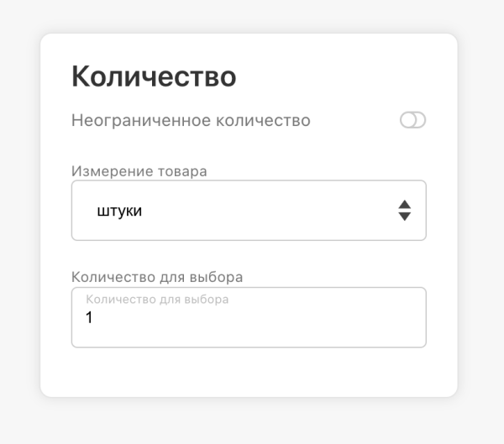Click the left knob of the unlimited toggle
The height and width of the screenshot is (444, 504).
pyautogui.click(x=407, y=121)
